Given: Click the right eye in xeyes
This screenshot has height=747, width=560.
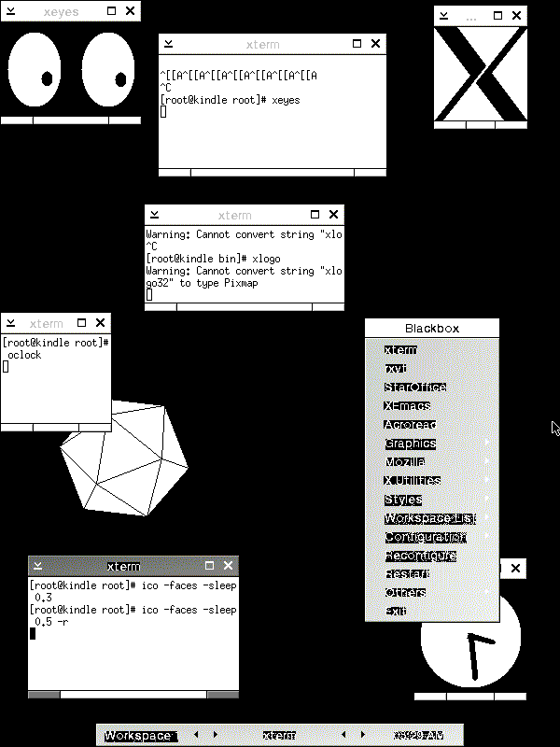Looking at the screenshot, I should coord(108,69).
